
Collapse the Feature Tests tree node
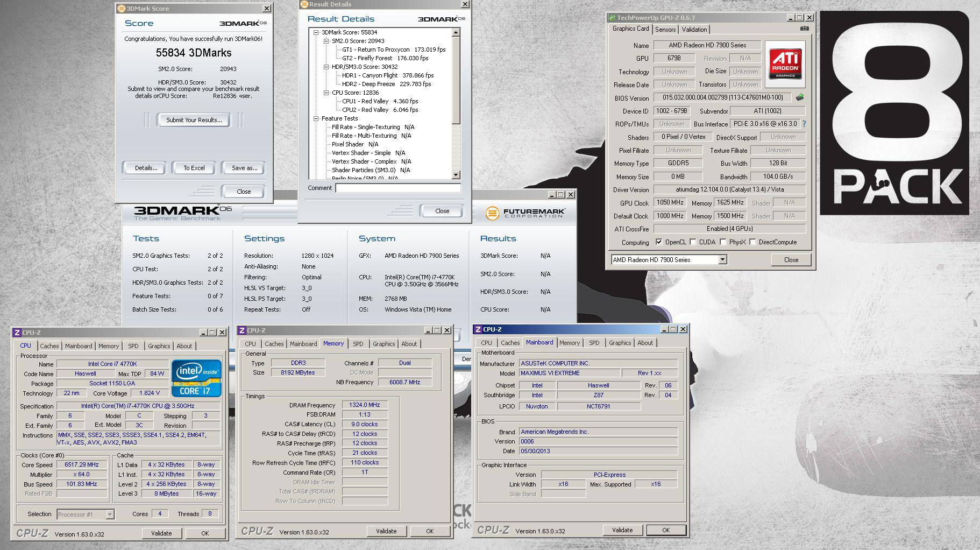coord(316,118)
